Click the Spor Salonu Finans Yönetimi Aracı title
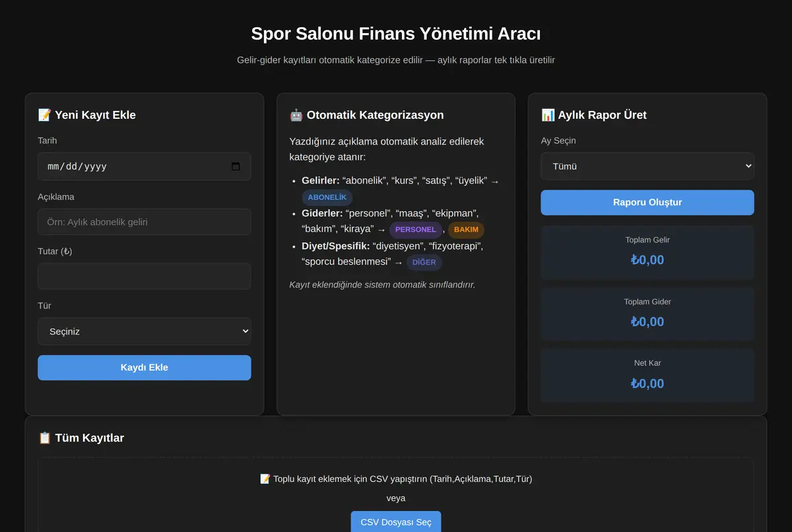Image resolution: width=792 pixels, height=532 pixels. 396,34
